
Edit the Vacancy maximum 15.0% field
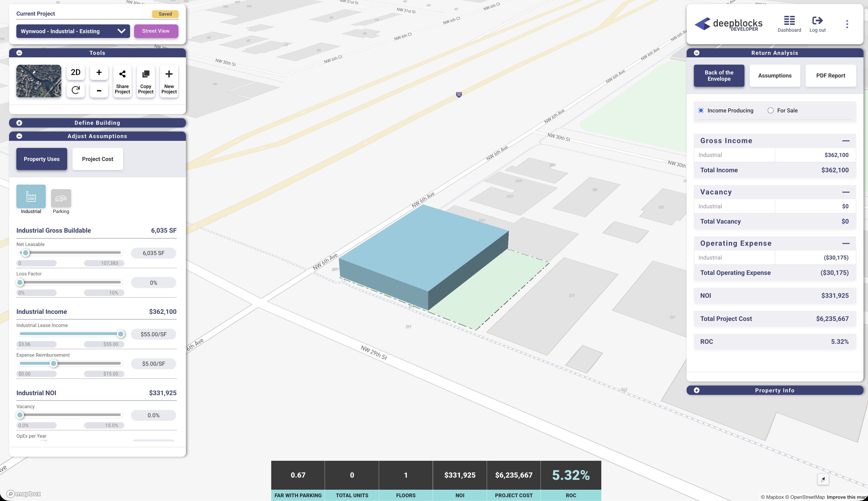(x=104, y=425)
